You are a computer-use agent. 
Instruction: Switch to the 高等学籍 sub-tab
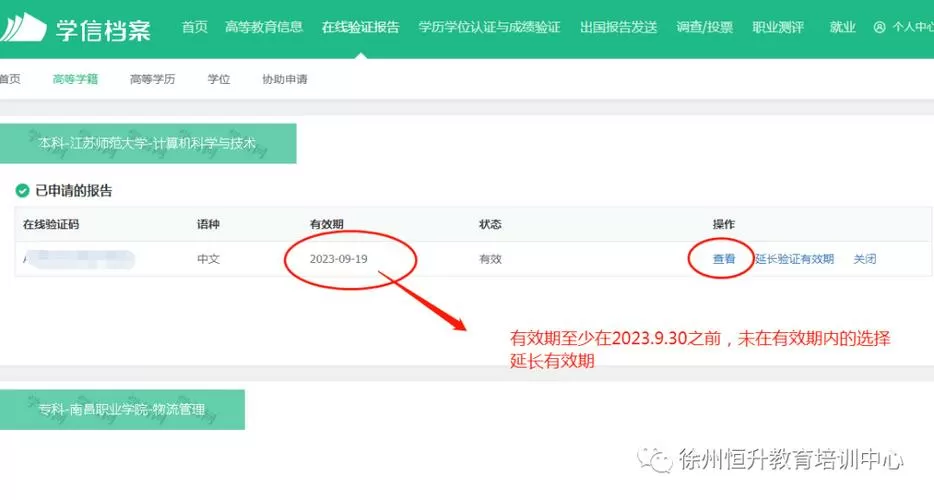click(75, 79)
